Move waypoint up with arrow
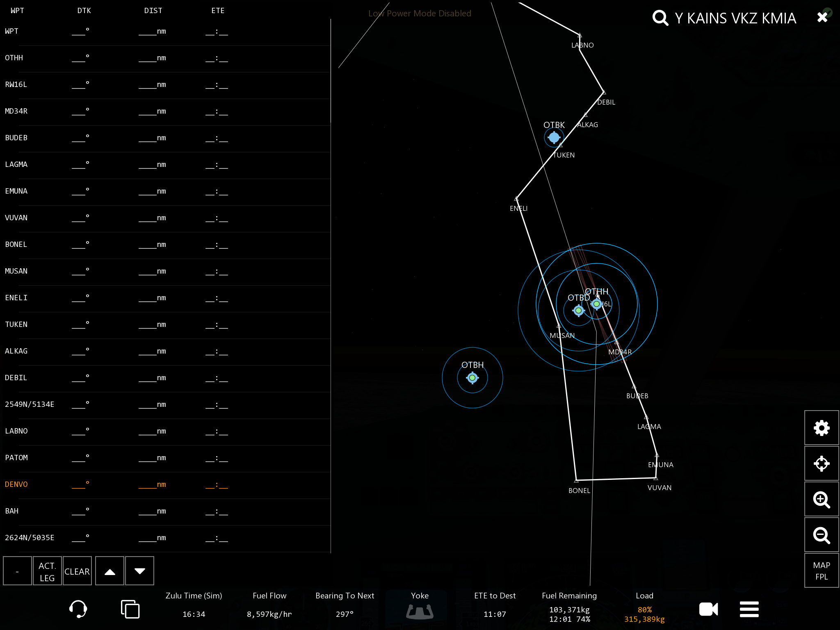 [110, 571]
